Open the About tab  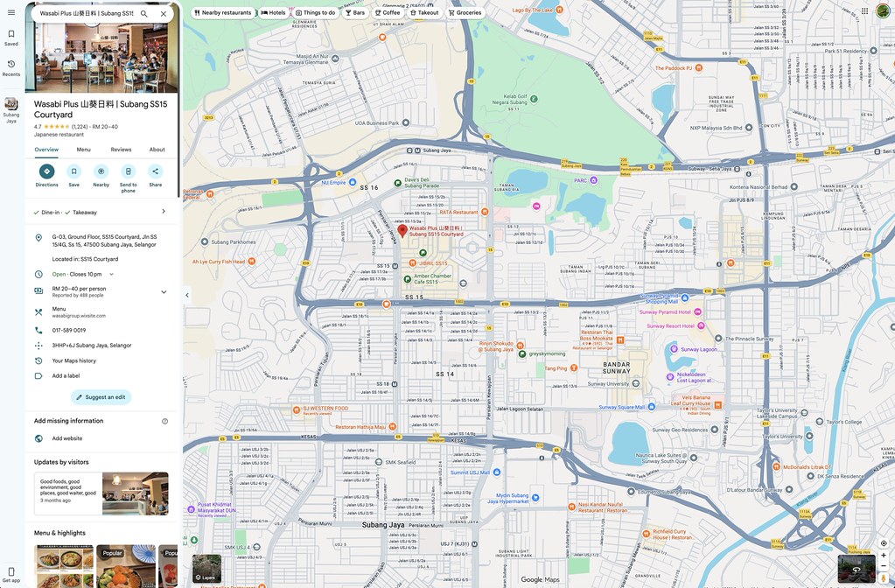coord(157,150)
